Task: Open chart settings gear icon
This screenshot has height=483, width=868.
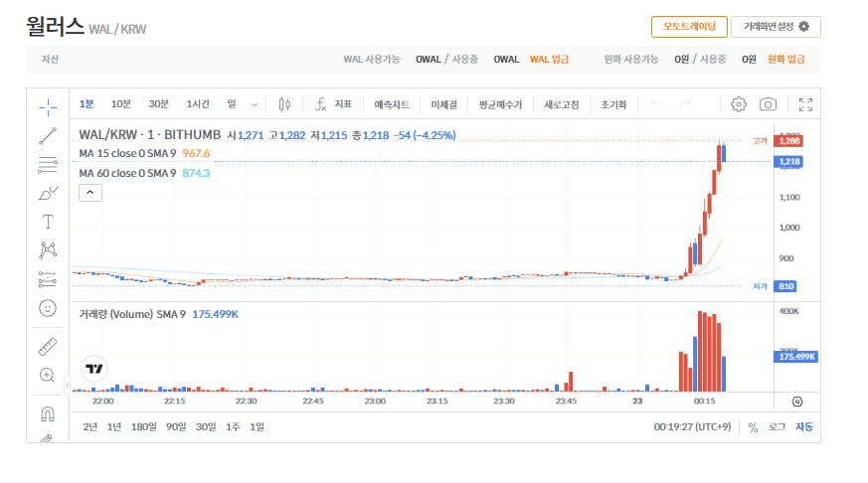Action: pyautogui.click(x=739, y=104)
